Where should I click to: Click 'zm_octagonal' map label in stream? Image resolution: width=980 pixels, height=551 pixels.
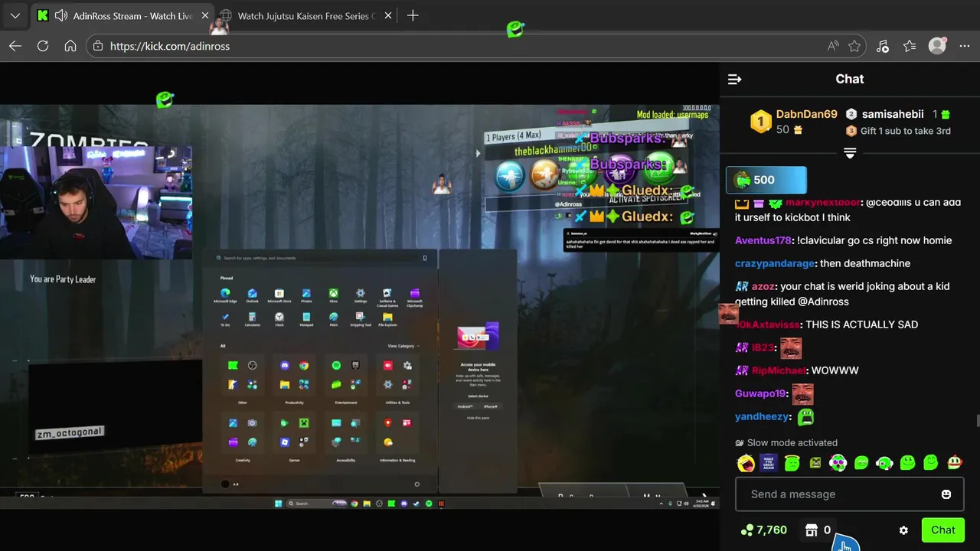[x=69, y=433]
